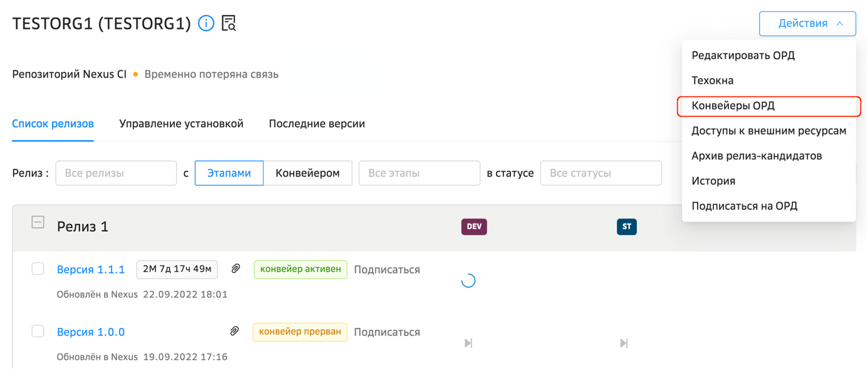
Task: Click the 2М 7д 17ч 49м duration badge
Action: pyautogui.click(x=177, y=269)
